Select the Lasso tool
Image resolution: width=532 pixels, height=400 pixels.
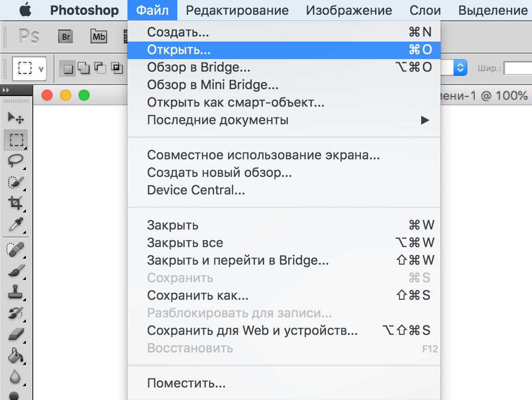15,160
